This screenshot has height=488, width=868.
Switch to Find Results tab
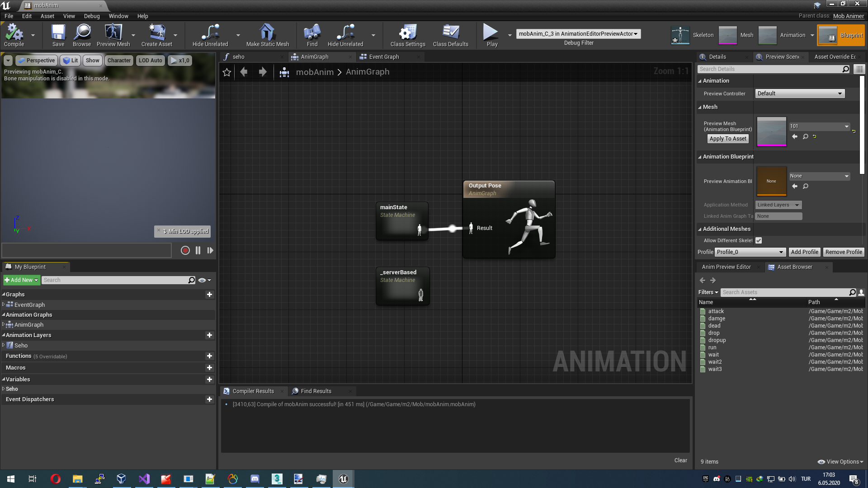(x=316, y=391)
